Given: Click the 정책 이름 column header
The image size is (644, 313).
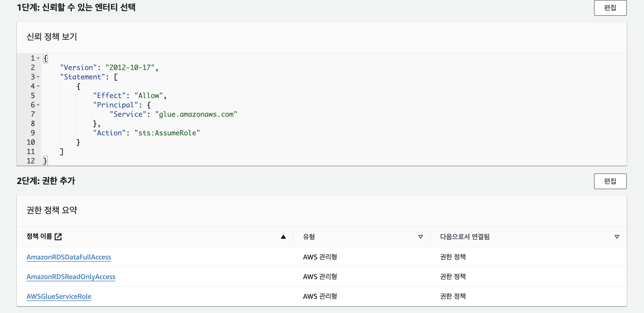Looking at the screenshot, I should tap(39, 236).
